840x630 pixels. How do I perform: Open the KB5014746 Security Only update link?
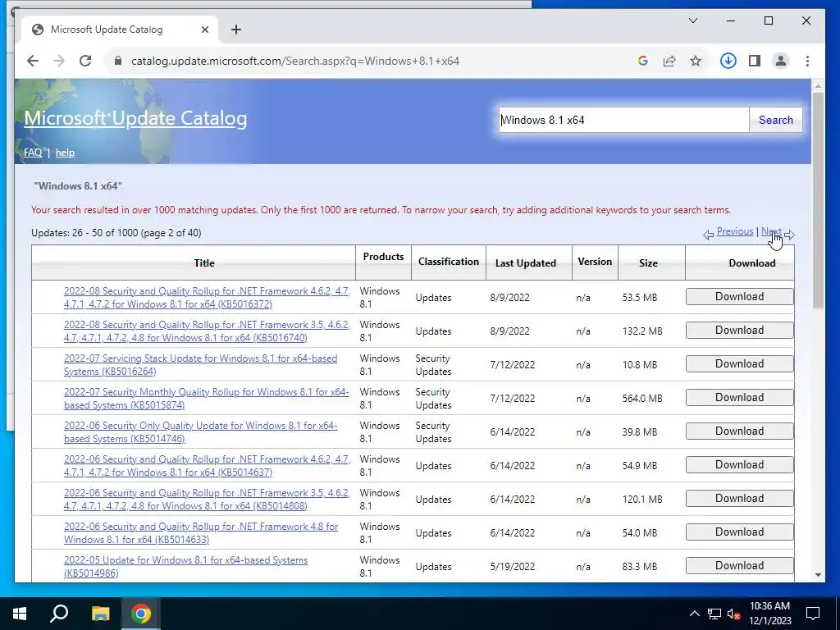coord(200,432)
